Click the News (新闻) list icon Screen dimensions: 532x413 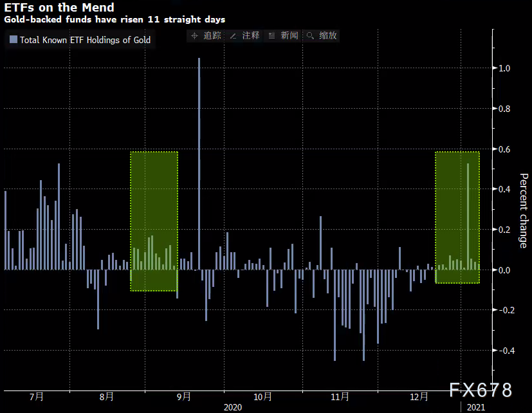pos(271,36)
